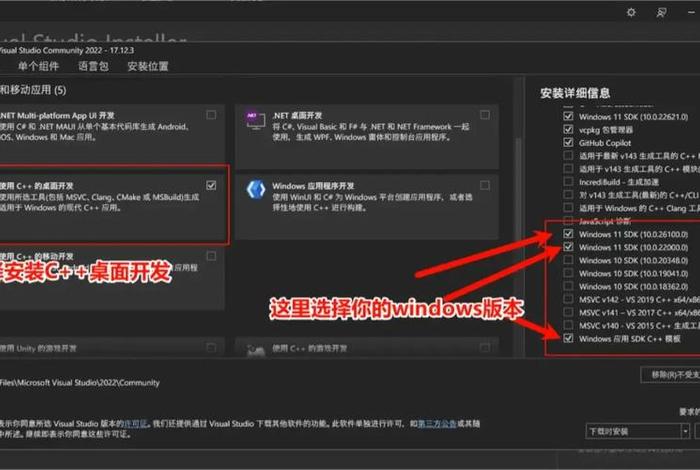Click the 移除不受支持 components button
700x470 pixels.
pyautogui.click(x=671, y=374)
